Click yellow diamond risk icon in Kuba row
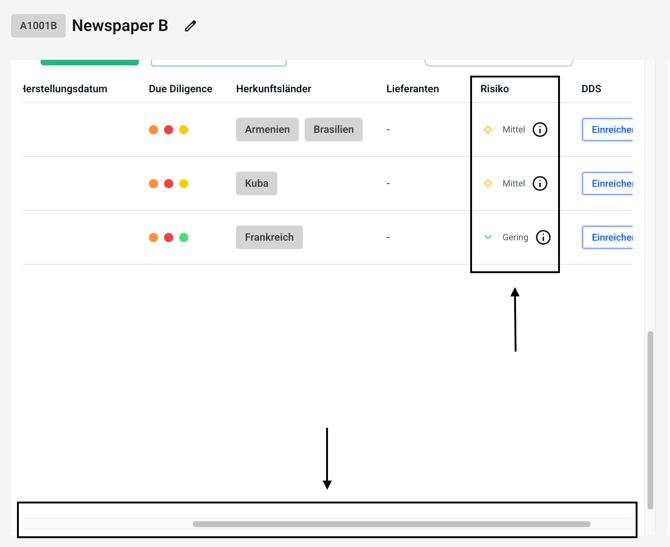670x547 pixels. pyautogui.click(x=488, y=184)
